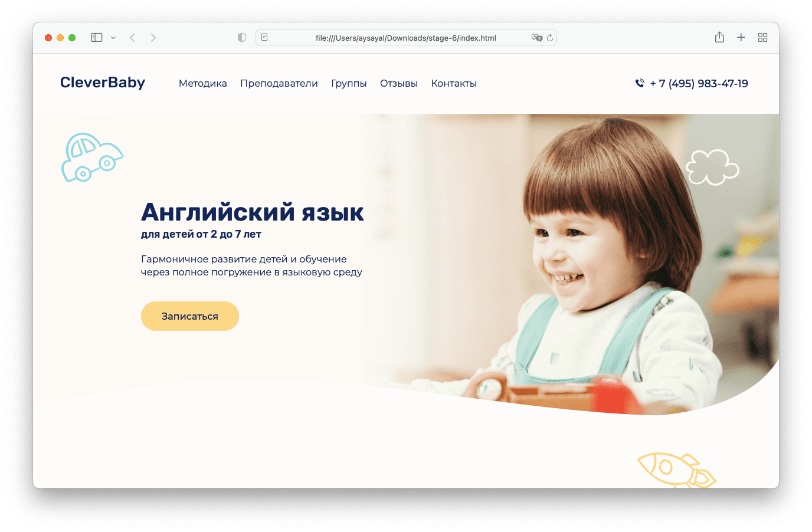Select Методика in the navigation menu
The image size is (812, 532).
[x=203, y=84]
